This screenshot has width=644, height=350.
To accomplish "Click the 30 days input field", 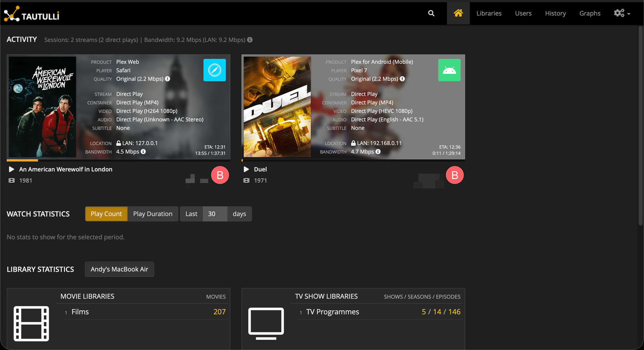I will [x=215, y=214].
